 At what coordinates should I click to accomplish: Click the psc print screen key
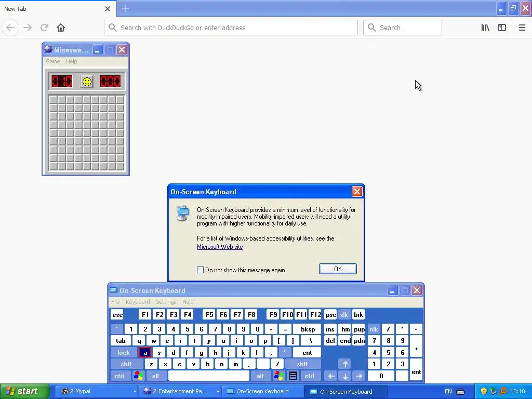pyautogui.click(x=331, y=314)
